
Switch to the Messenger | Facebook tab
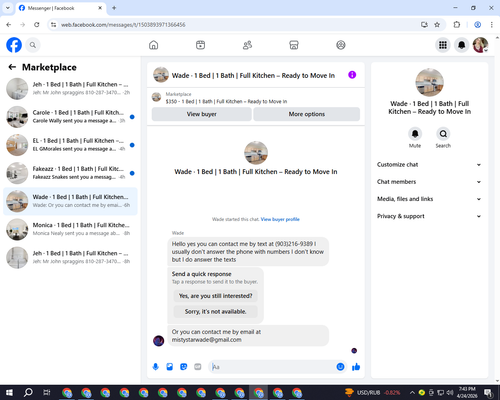coord(60,8)
